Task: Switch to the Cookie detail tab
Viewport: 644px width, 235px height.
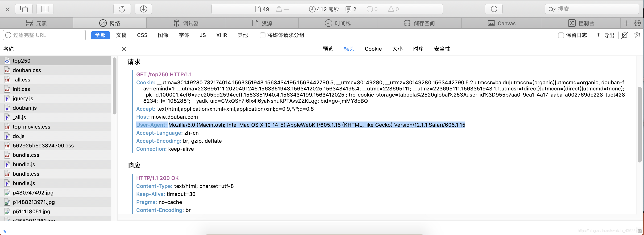Action: point(373,49)
